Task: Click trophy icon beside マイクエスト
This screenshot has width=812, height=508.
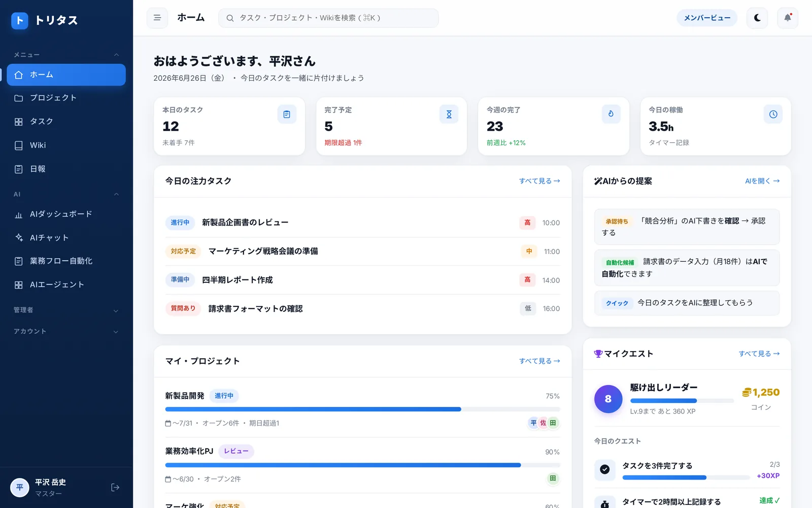Action: coord(598,354)
